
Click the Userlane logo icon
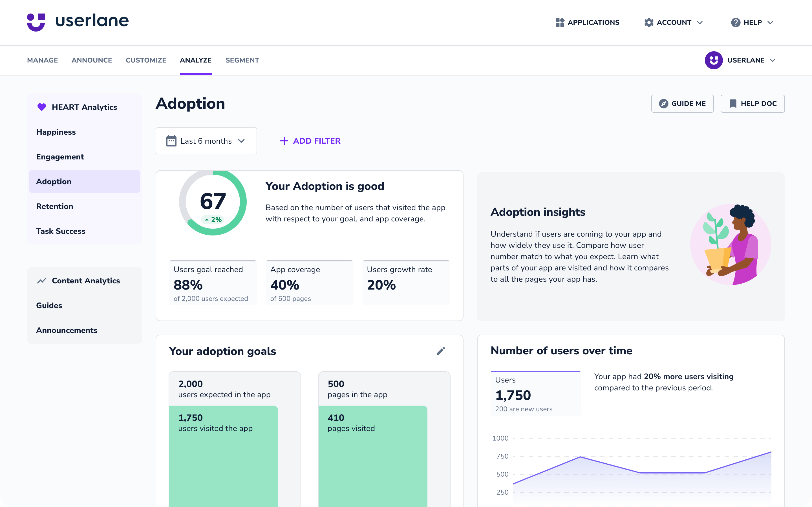tap(36, 22)
